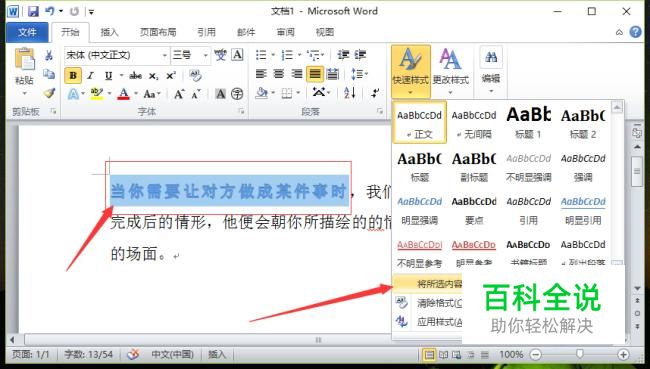650x369 pixels.
Task: Click zoom in plus button
Action: coord(623,354)
